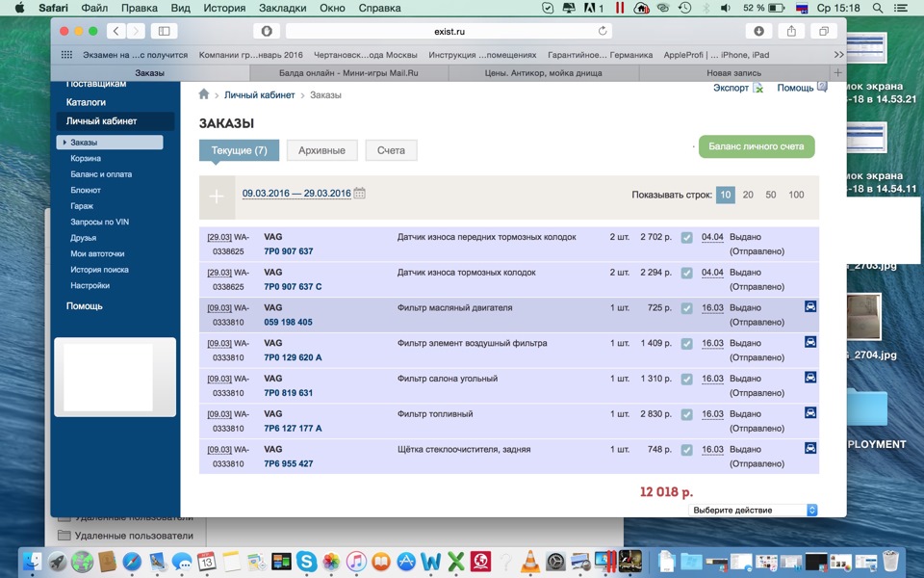Click the Баланс личного счета button
Screen dimensions: 924x578
pos(757,146)
